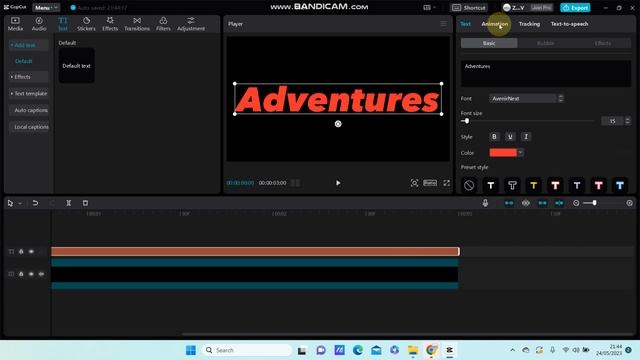Screen dimensions: 640x360
Task: Select the Effects sub-tab in text panel
Action: click(602, 43)
